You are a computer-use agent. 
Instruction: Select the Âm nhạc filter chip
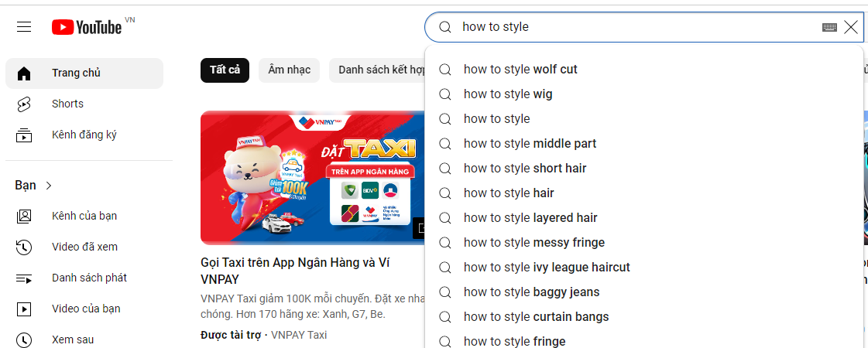[289, 70]
